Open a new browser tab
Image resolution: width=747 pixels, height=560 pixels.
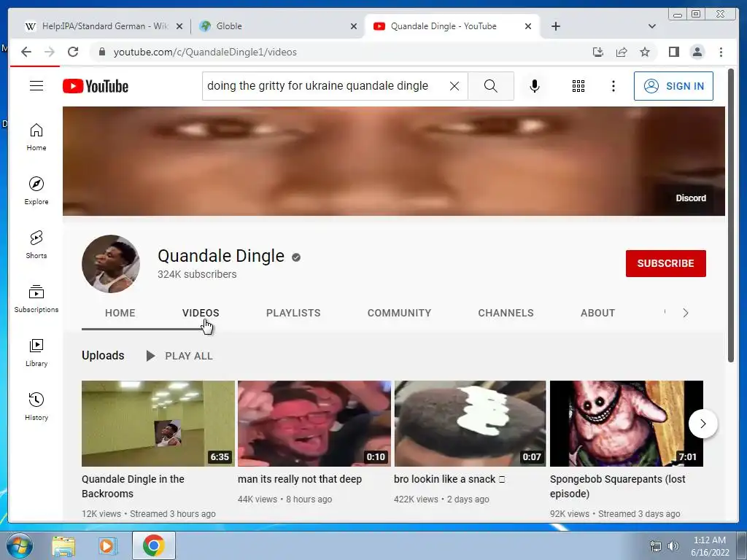(555, 26)
